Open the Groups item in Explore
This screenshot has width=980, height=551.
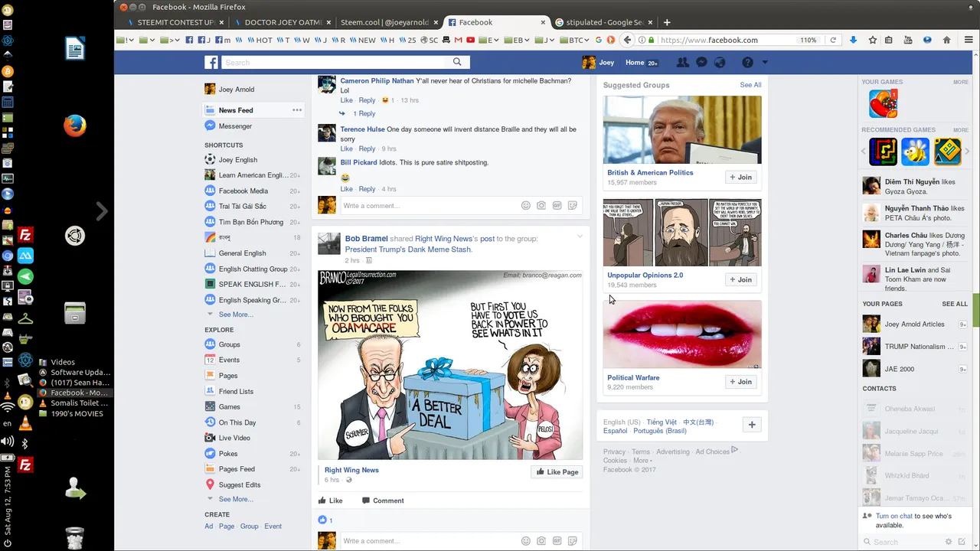(230, 344)
